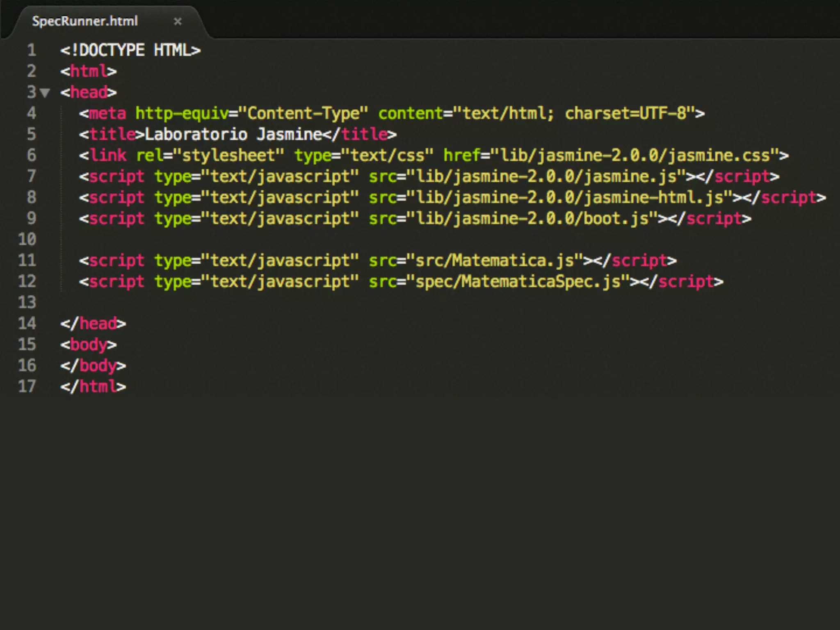Click the closing head tag
The image size is (840, 630).
[x=93, y=324]
